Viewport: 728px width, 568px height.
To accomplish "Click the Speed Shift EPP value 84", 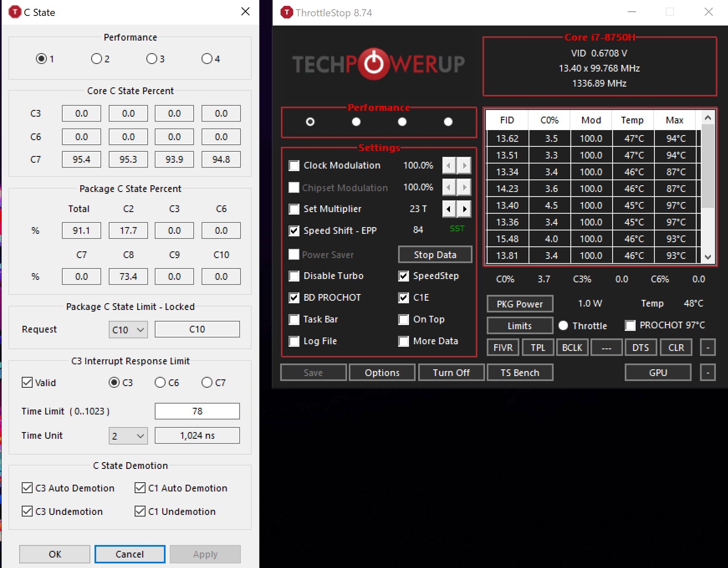I will pos(418,230).
